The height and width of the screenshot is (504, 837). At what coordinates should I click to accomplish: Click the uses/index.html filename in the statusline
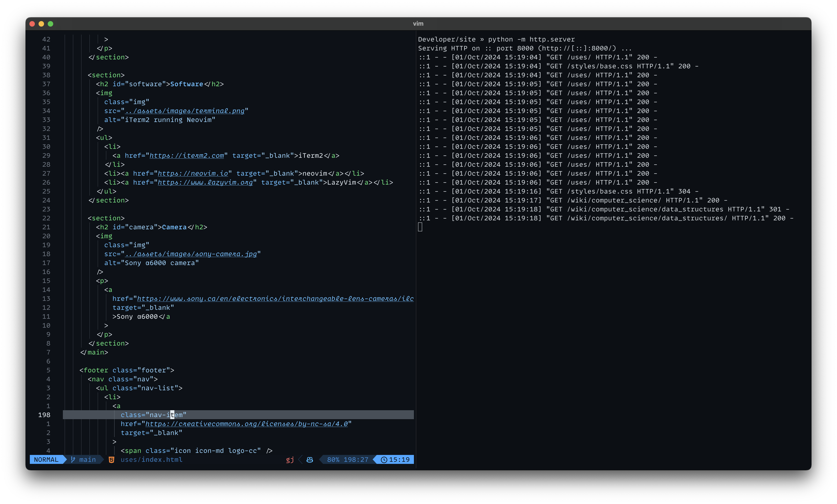click(151, 460)
